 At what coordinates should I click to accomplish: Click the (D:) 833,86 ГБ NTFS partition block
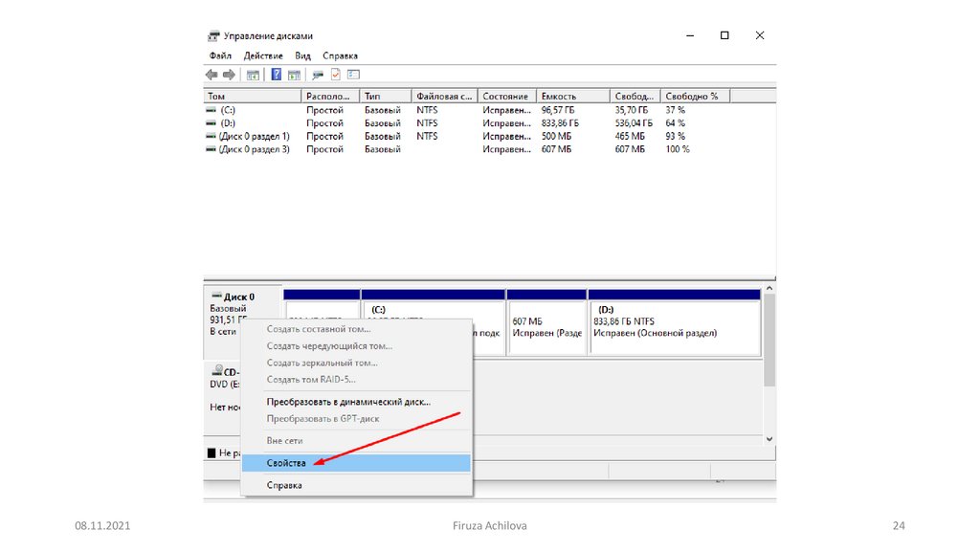click(x=674, y=327)
